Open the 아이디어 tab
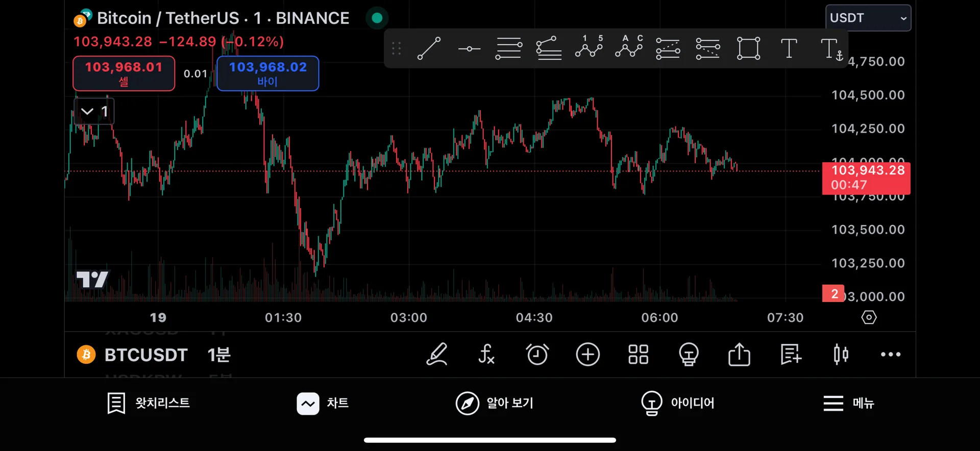Screen dimensions: 980x451 (678, 403)
